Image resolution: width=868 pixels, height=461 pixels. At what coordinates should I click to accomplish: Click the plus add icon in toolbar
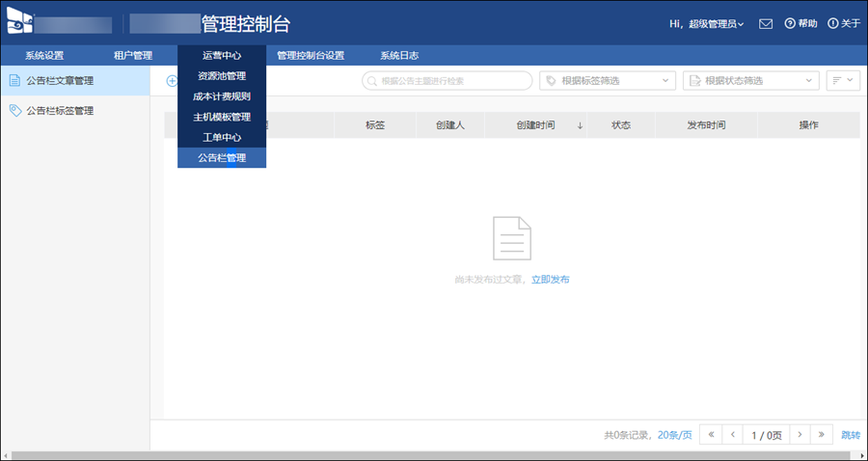(x=173, y=81)
